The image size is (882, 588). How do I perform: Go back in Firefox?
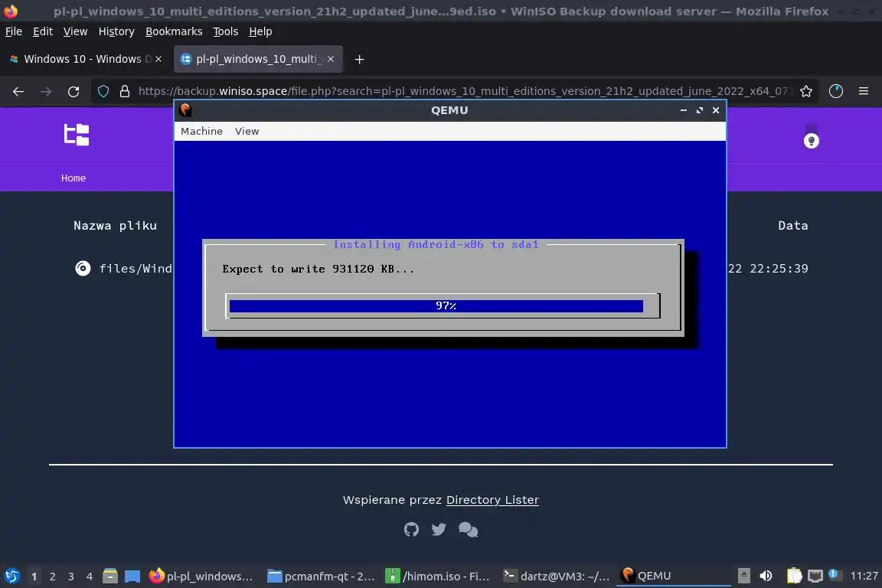pos(18,92)
